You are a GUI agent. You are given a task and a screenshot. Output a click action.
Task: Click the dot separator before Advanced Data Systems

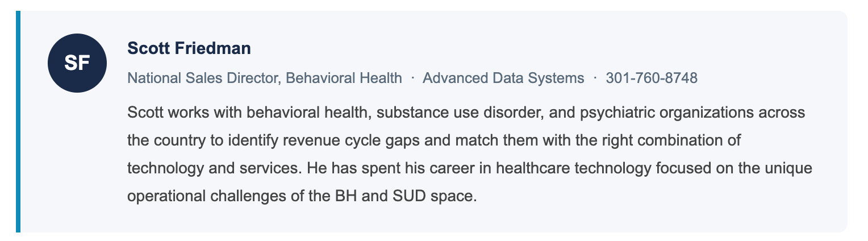(412, 77)
